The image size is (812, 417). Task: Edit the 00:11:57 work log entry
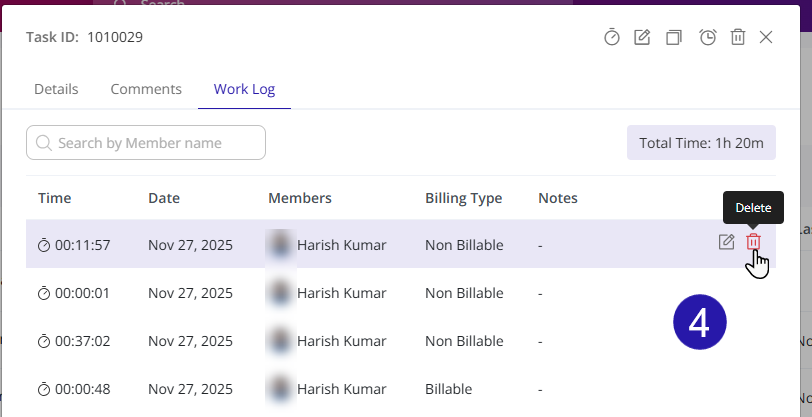click(x=727, y=242)
